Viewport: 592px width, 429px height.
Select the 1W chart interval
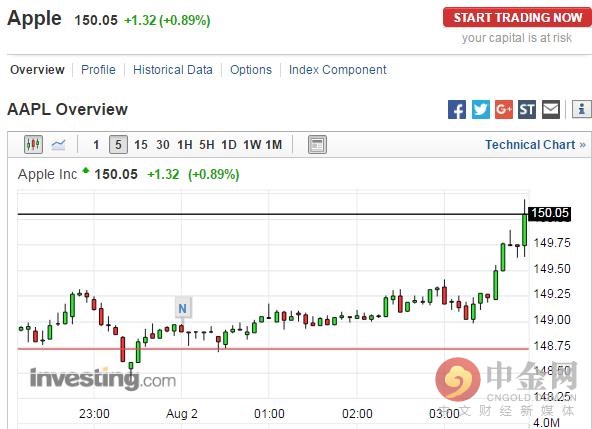252,145
